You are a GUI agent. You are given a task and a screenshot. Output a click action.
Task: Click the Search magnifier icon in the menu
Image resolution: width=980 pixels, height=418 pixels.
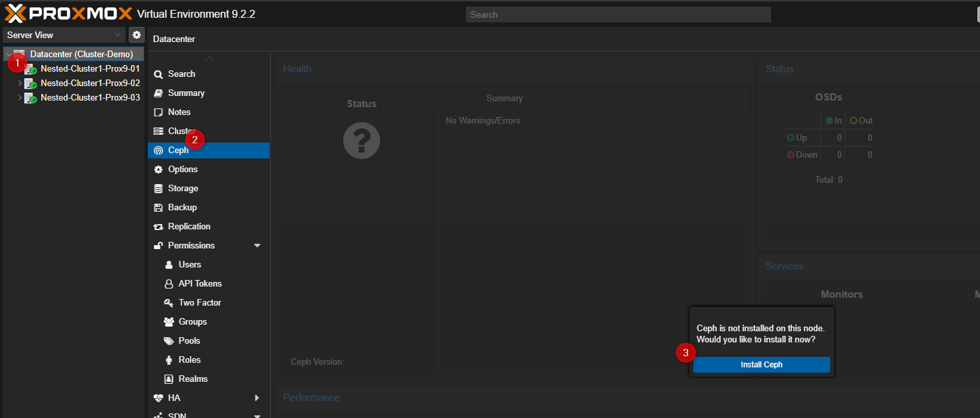(x=158, y=74)
